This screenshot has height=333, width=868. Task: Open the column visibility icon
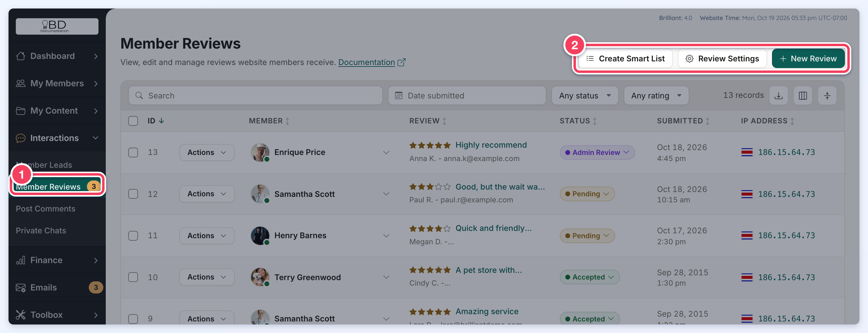tap(803, 96)
